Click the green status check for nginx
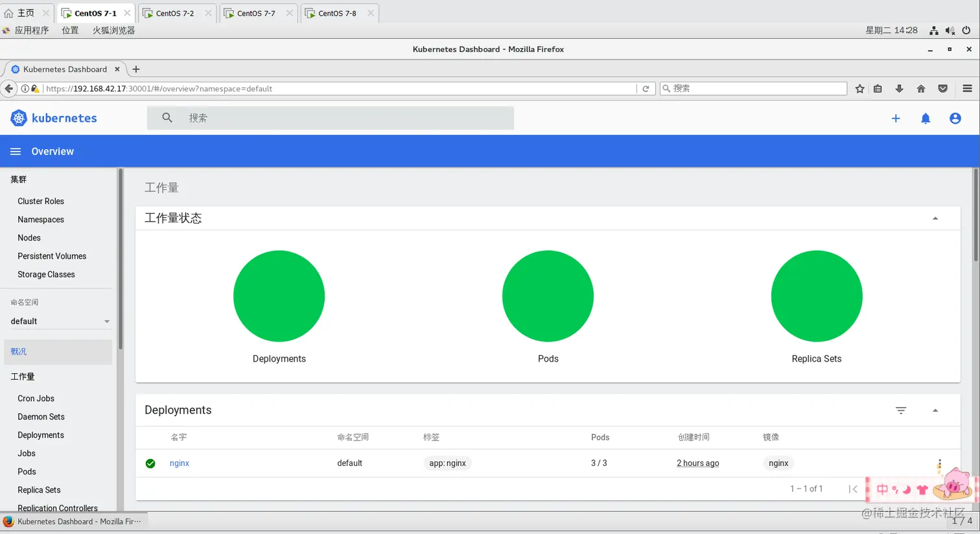This screenshot has height=534, width=980. tap(150, 463)
